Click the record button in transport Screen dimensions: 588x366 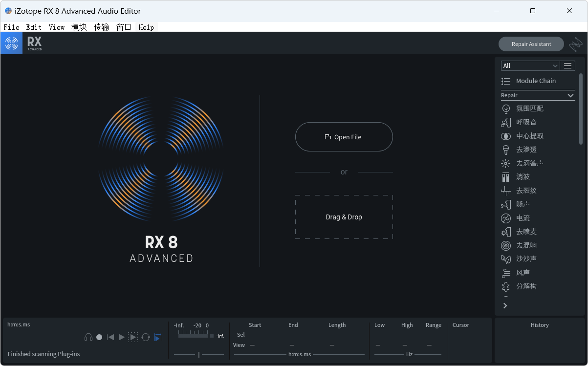[99, 337]
